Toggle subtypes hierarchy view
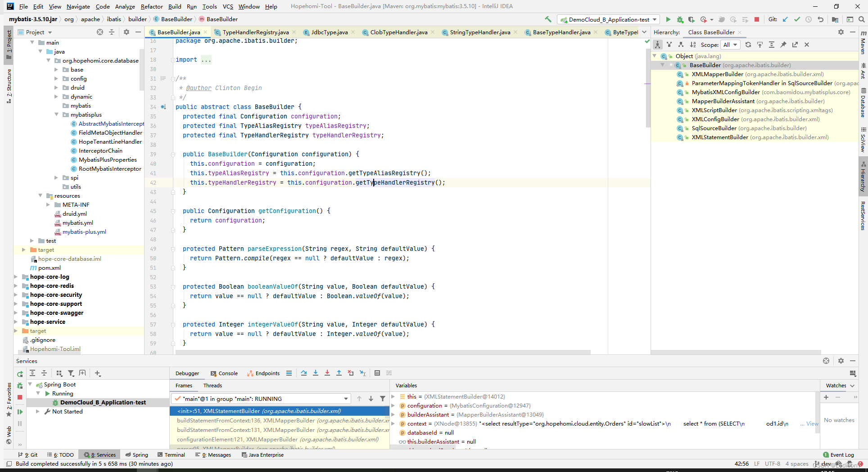Image resolution: width=868 pixels, height=472 pixels. [x=681, y=45]
